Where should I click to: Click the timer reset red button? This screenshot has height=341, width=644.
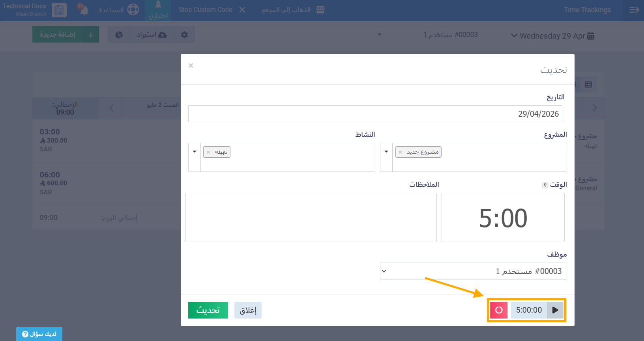499,310
